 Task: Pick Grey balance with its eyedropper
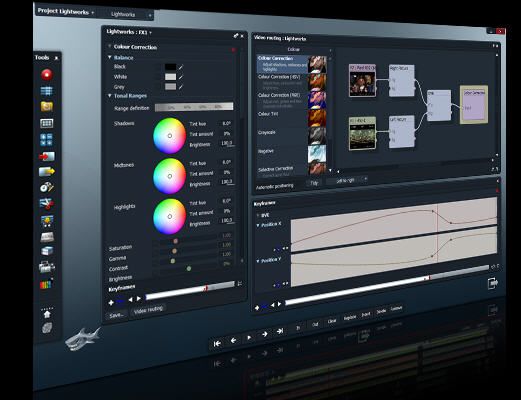[x=181, y=87]
